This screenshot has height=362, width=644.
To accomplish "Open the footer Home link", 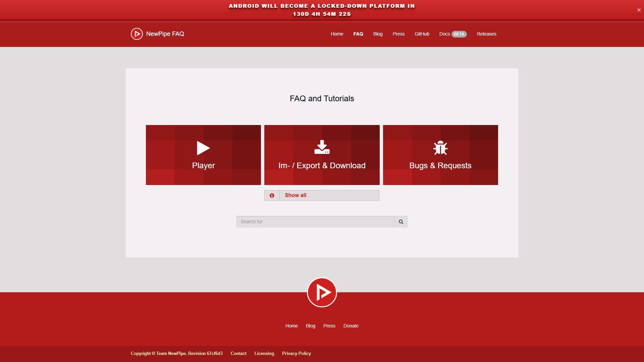I will pos(291,326).
